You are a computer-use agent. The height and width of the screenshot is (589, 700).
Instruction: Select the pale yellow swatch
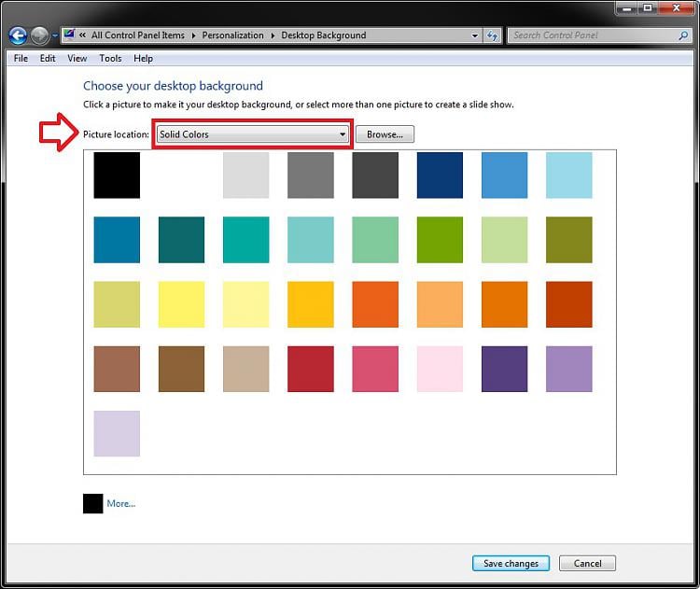pos(246,304)
